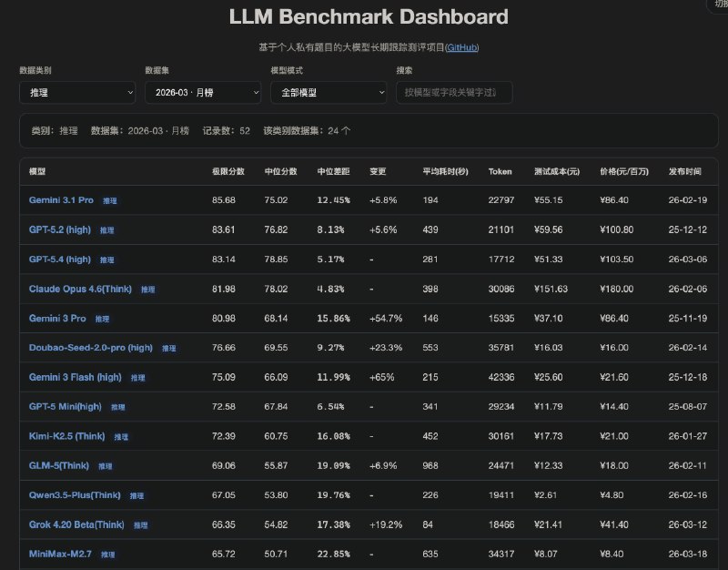Sort table by 价格(元/百万) column header
Image resolution: width=728 pixels, height=570 pixels.
click(x=624, y=171)
